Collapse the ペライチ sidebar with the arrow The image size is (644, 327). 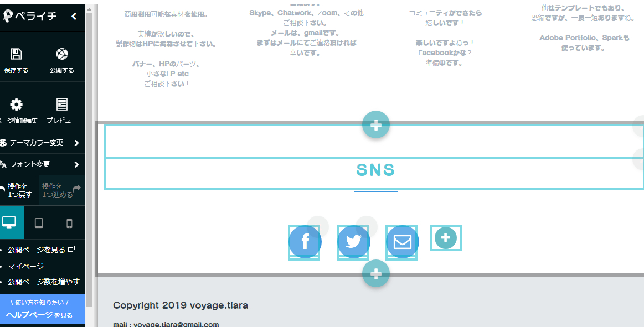click(x=74, y=17)
